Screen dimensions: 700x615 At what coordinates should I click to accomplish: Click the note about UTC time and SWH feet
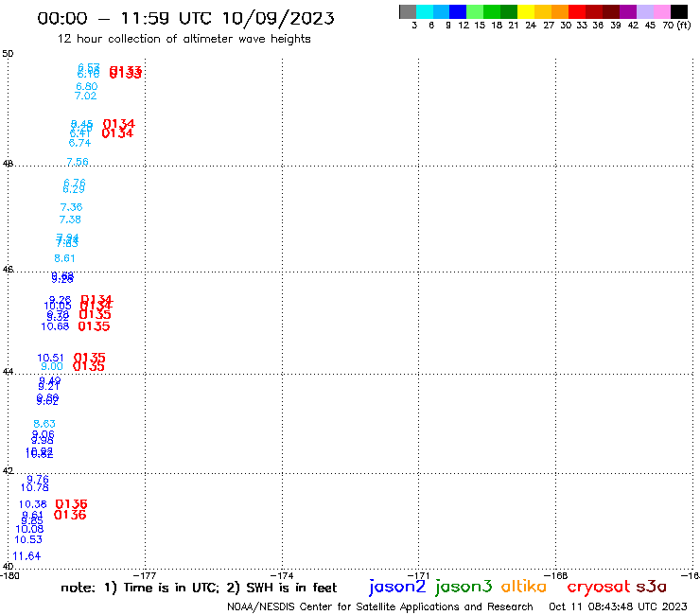pos(199,588)
